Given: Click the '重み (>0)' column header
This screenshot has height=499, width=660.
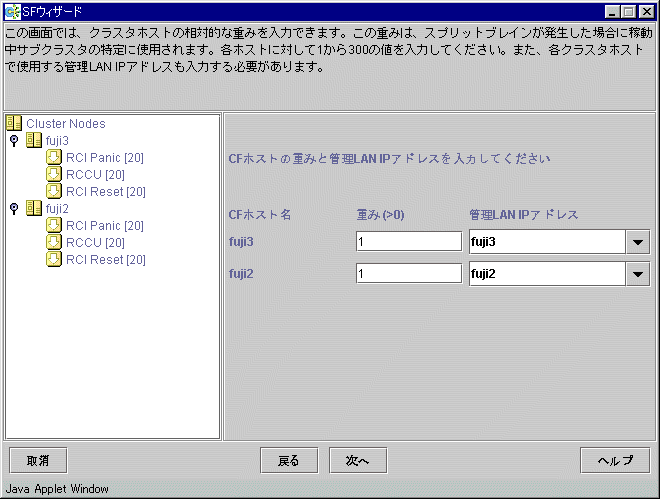Looking at the screenshot, I should point(381,215).
